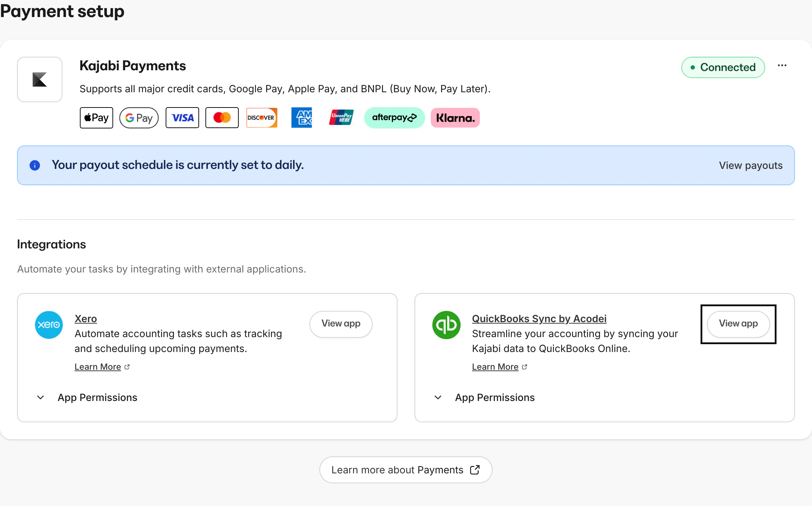Screen dimensions: 812x506
Task: Click the Mastercard icon
Action: tap(222, 118)
